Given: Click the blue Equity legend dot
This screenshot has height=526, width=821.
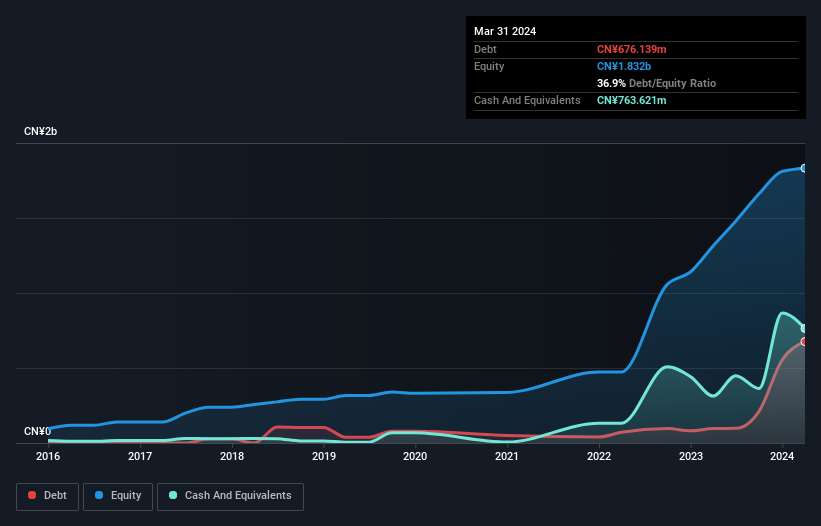Looking at the screenshot, I should (99, 495).
